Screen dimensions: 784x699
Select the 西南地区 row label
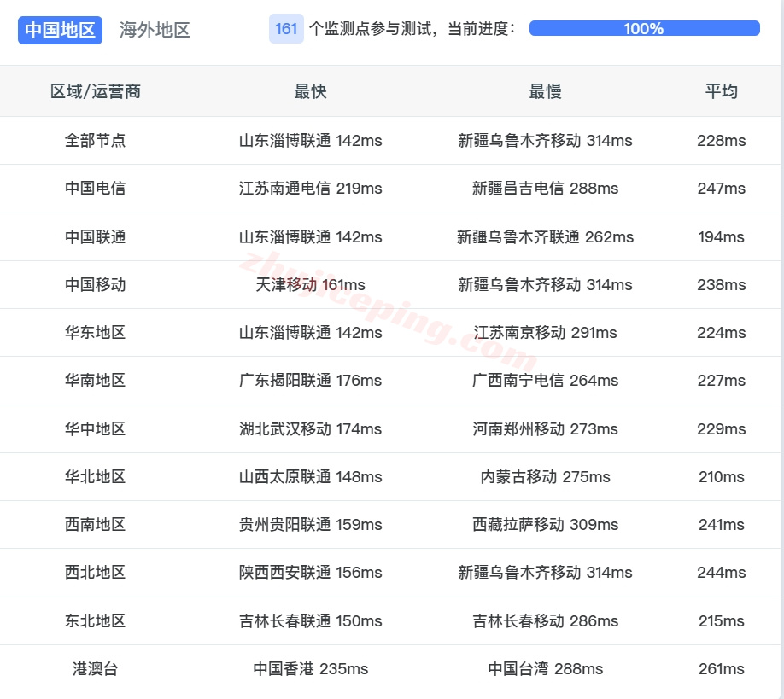tap(95, 525)
